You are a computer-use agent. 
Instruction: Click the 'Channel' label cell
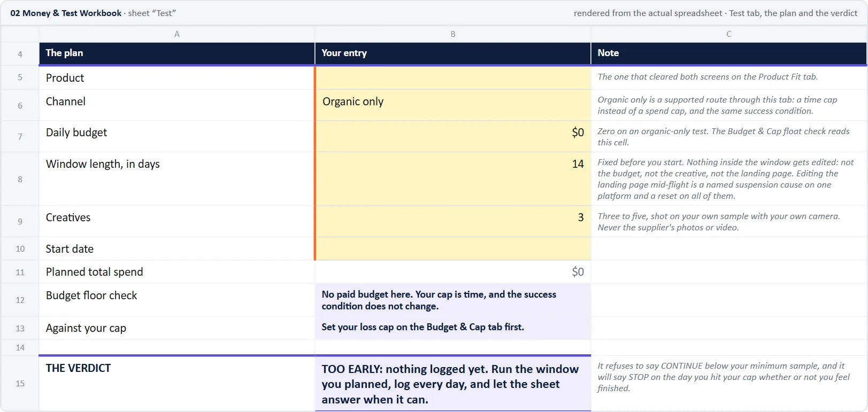[x=177, y=105]
